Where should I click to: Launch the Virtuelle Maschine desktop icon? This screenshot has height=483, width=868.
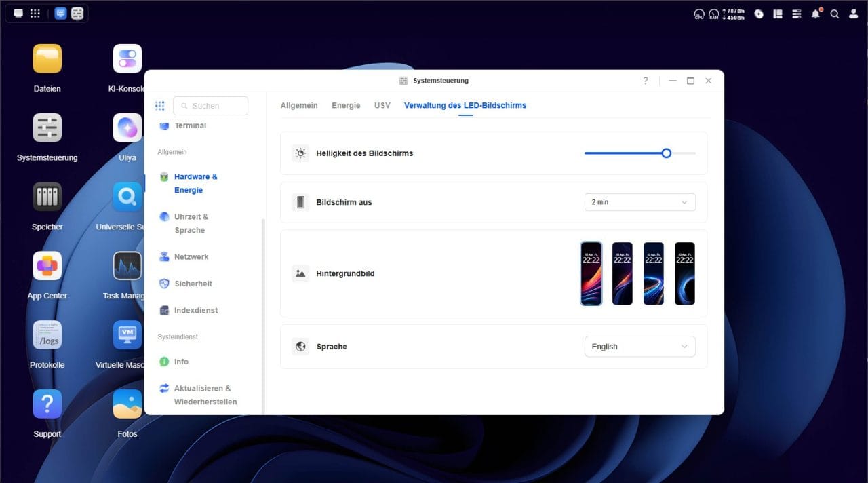point(127,335)
